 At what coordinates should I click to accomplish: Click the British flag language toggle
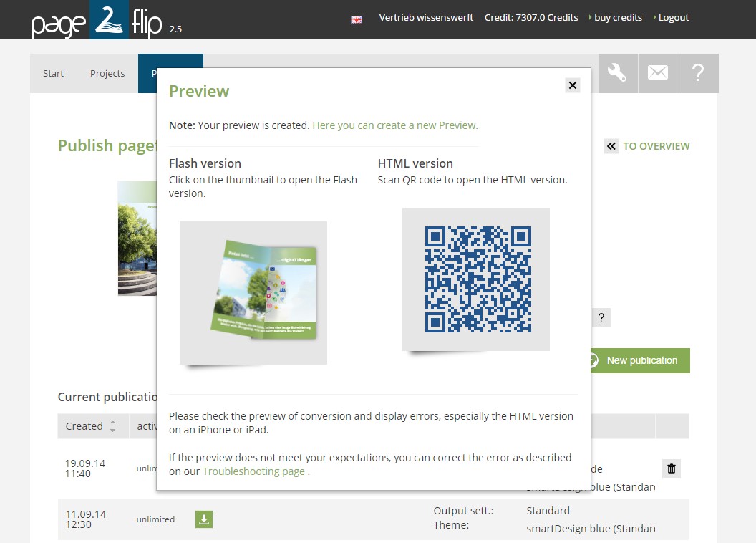click(356, 19)
